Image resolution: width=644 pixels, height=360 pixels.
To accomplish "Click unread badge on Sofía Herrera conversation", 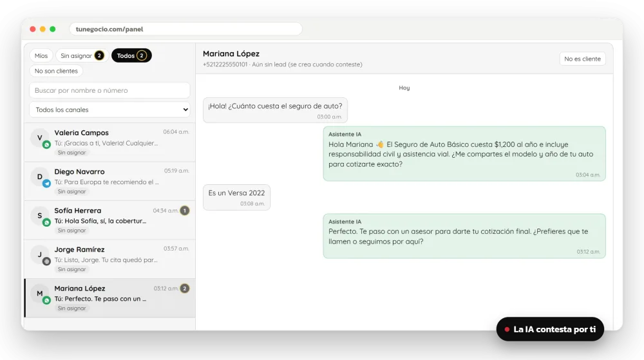I will tap(185, 211).
